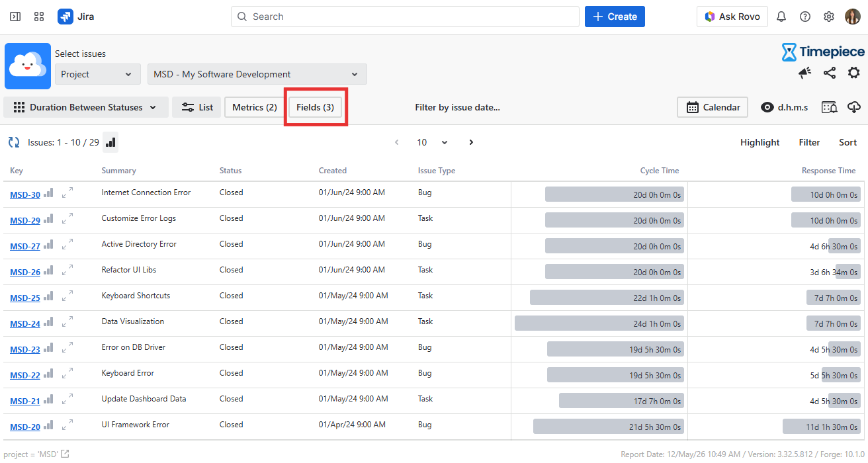
Task: Click the Status column header
Action: tap(231, 171)
